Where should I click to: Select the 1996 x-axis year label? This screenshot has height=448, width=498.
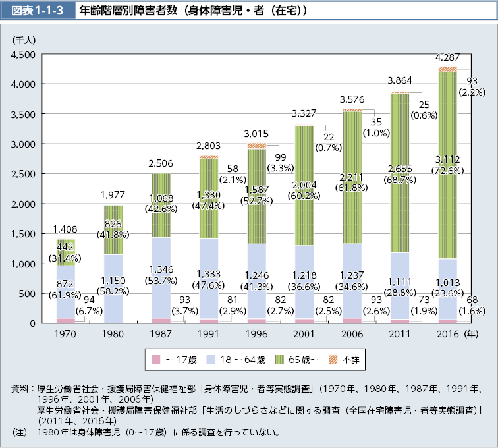[x=256, y=335]
